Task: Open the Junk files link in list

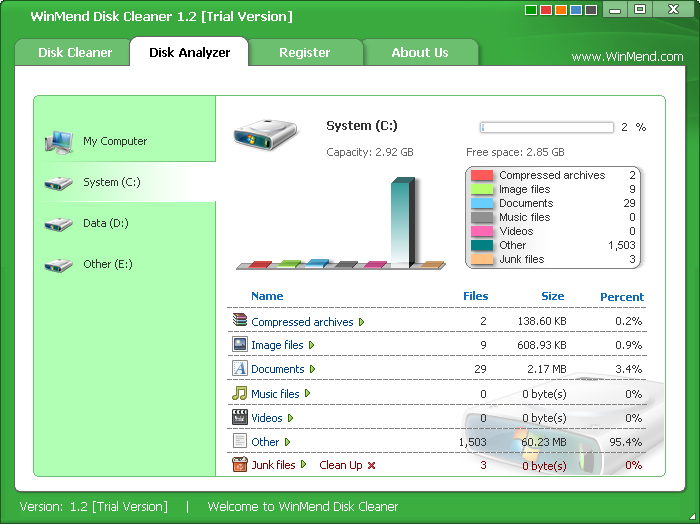Action: pos(273,465)
